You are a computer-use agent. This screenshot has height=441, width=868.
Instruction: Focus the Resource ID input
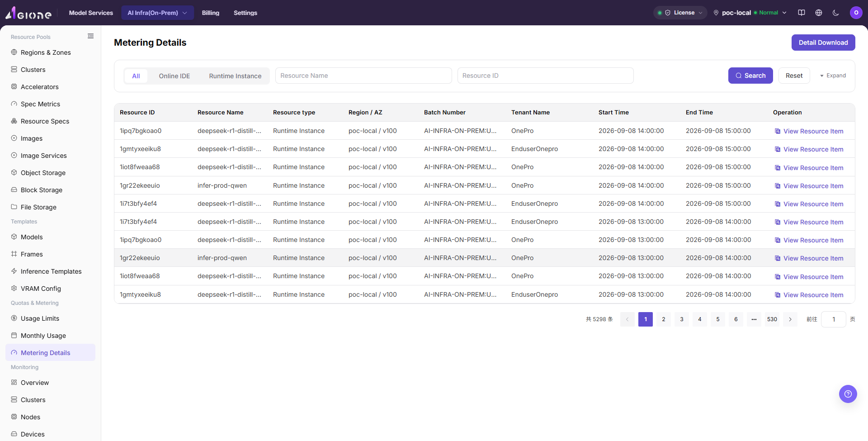546,76
